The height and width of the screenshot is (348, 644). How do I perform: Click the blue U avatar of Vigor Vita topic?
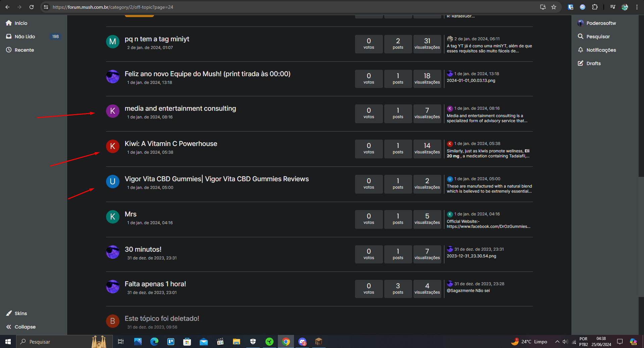pyautogui.click(x=113, y=182)
